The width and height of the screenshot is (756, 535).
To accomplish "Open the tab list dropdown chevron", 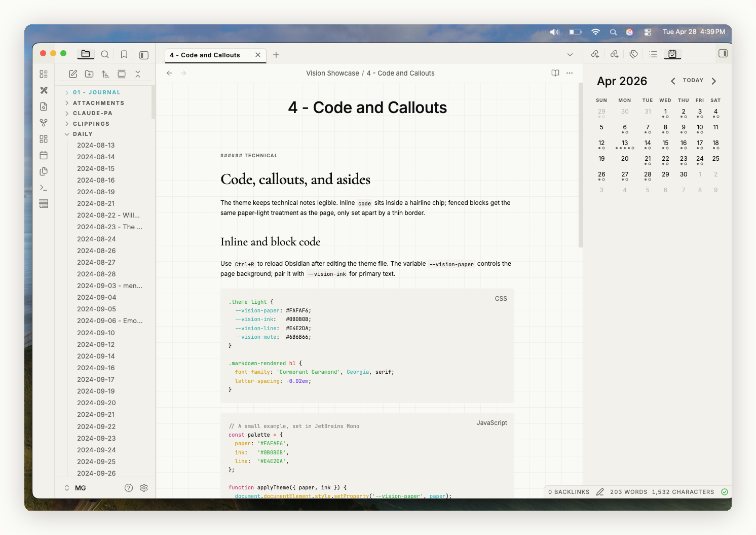I will [570, 55].
